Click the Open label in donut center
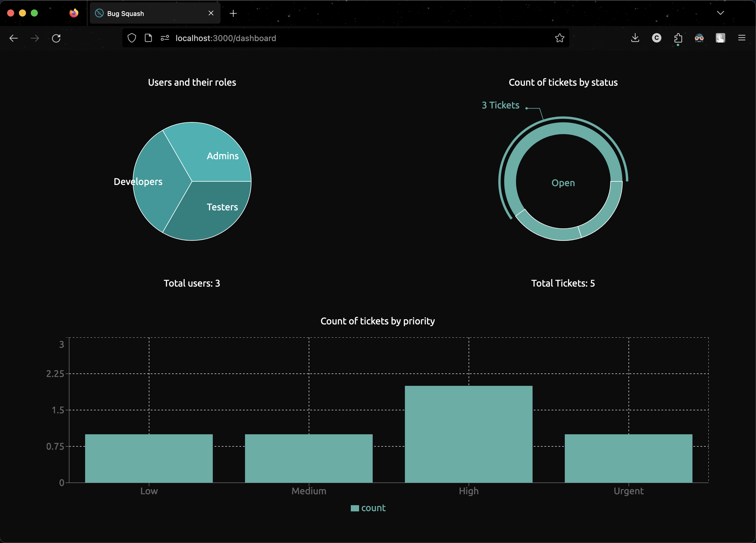This screenshot has width=756, height=543. click(x=563, y=183)
